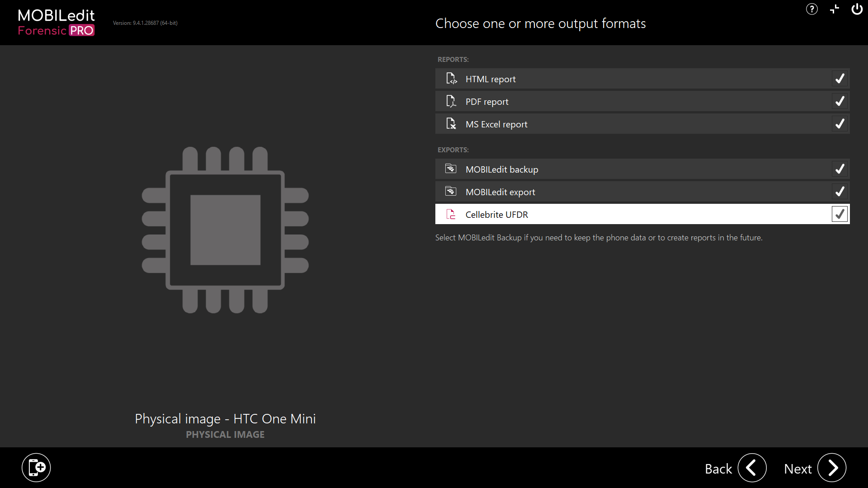Click the HTML report document icon
This screenshot has height=488, width=868.
coord(452,78)
